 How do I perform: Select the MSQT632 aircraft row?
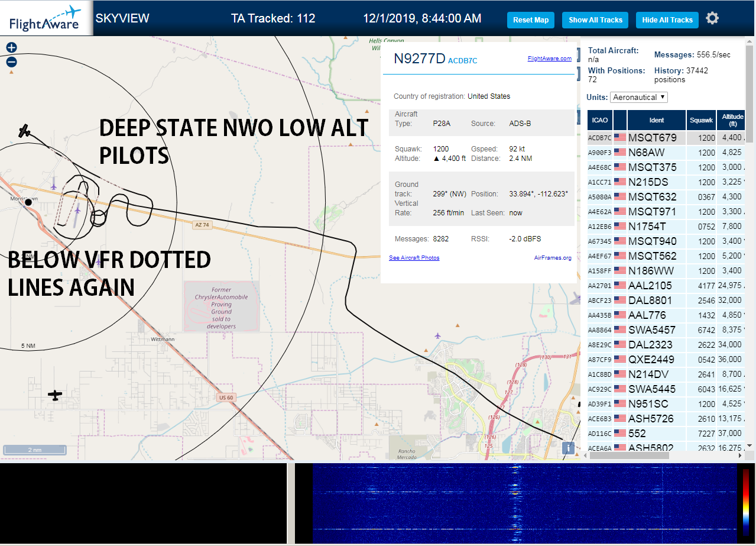click(x=667, y=197)
